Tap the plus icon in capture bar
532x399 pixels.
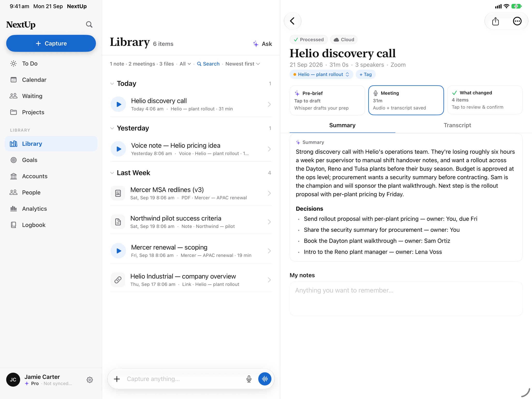[117, 379]
